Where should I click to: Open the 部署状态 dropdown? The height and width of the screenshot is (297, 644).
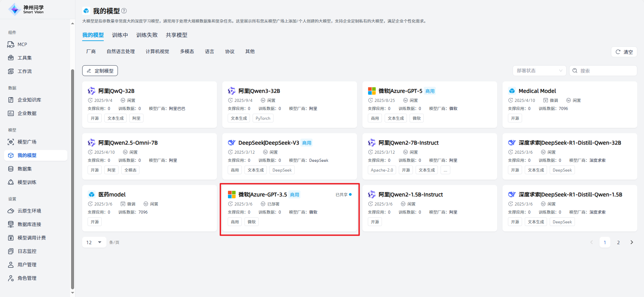click(x=539, y=71)
